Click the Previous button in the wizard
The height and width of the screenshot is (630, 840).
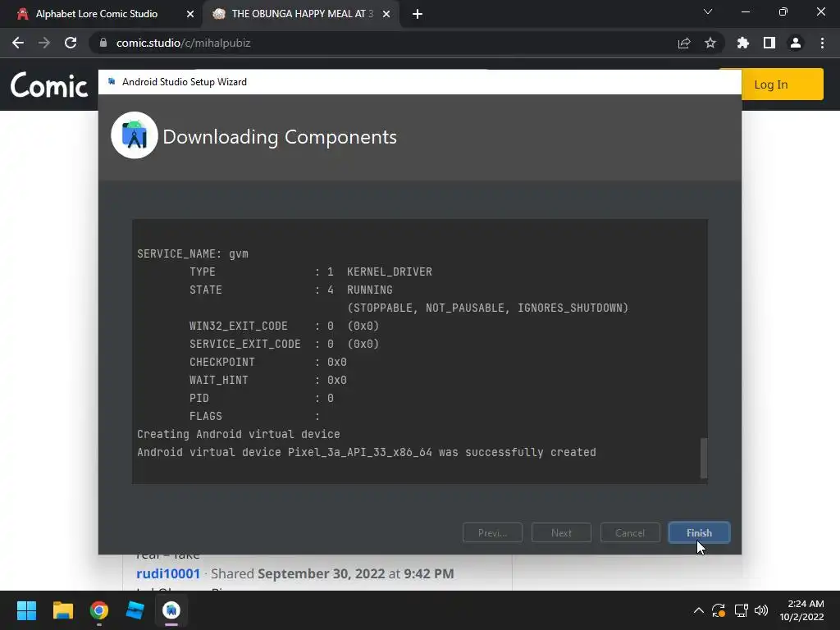[x=492, y=532]
